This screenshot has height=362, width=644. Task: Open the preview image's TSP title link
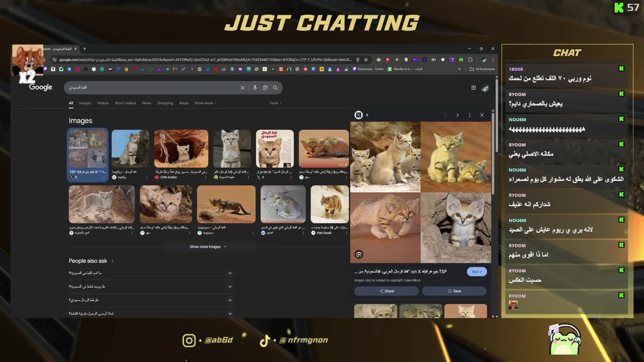(x=400, y=271)
